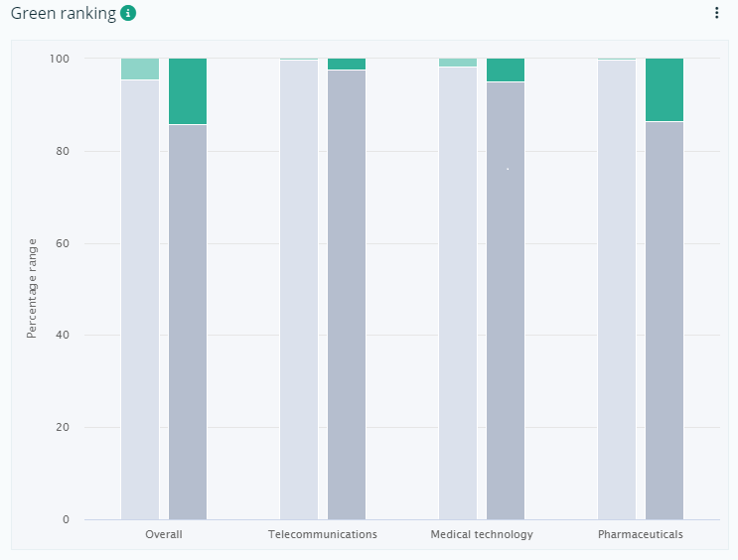Click the Medical technology axis label
Screen dimensions: 738x560
click(x=482, y=534)
